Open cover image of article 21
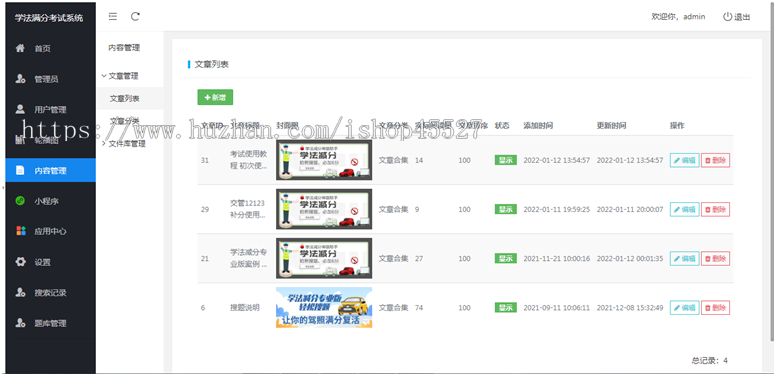Screen dimensions: 776x376 [324, 258]
